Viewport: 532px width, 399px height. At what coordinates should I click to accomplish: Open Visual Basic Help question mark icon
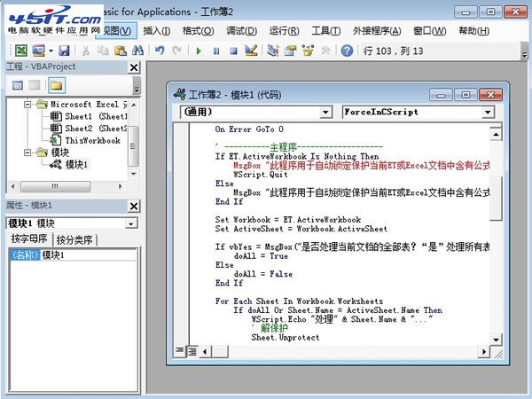(347, 51)
